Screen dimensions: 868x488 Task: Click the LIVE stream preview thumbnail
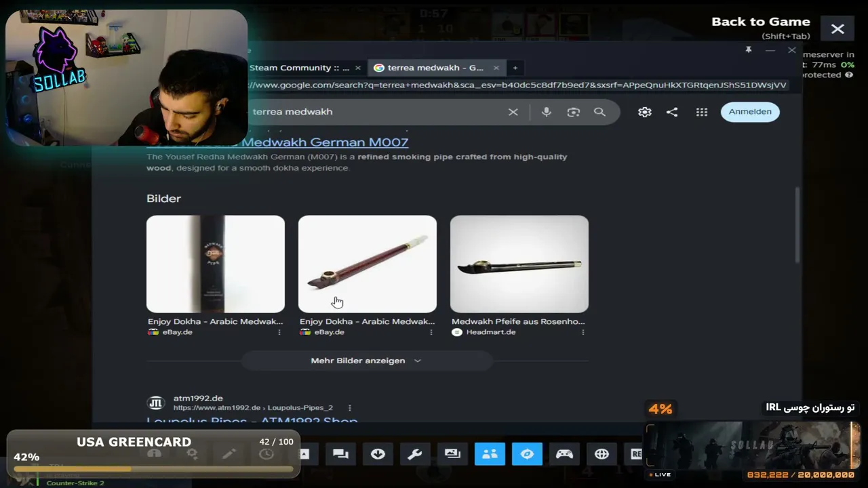[x=751, y=445]
